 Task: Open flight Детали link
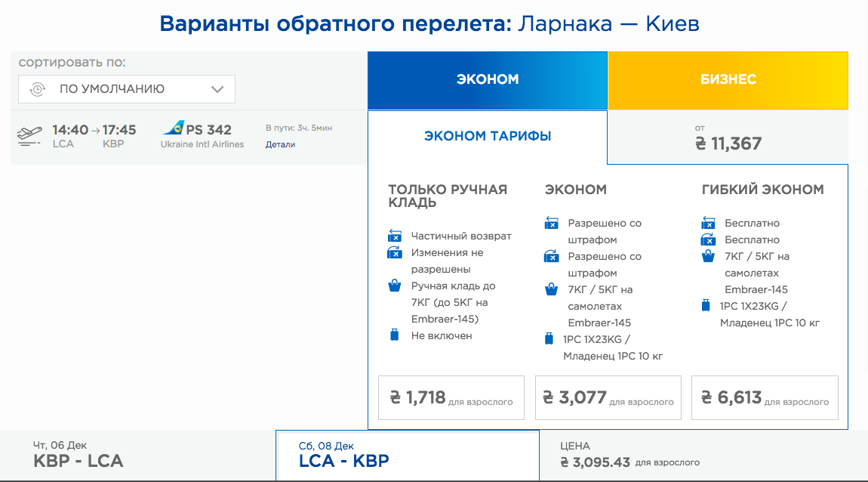tap(280, 144)
